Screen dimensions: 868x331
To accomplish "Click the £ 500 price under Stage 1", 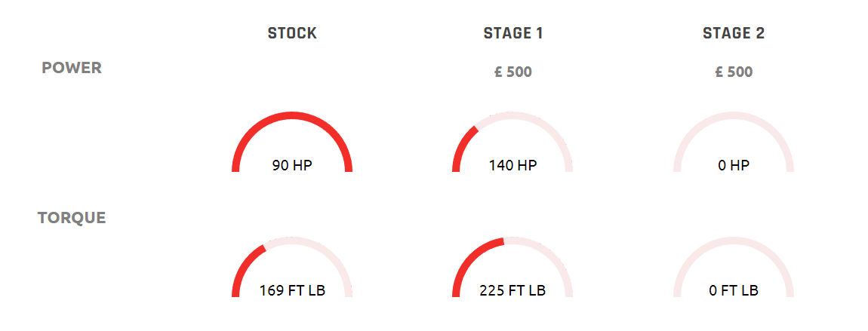I will (x=513, y=72).
